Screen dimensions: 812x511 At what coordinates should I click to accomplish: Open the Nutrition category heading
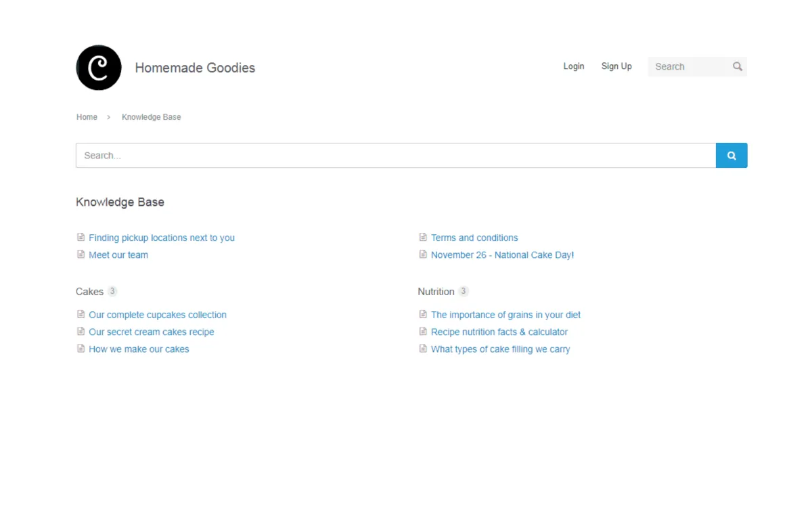[x=436, y=292]
